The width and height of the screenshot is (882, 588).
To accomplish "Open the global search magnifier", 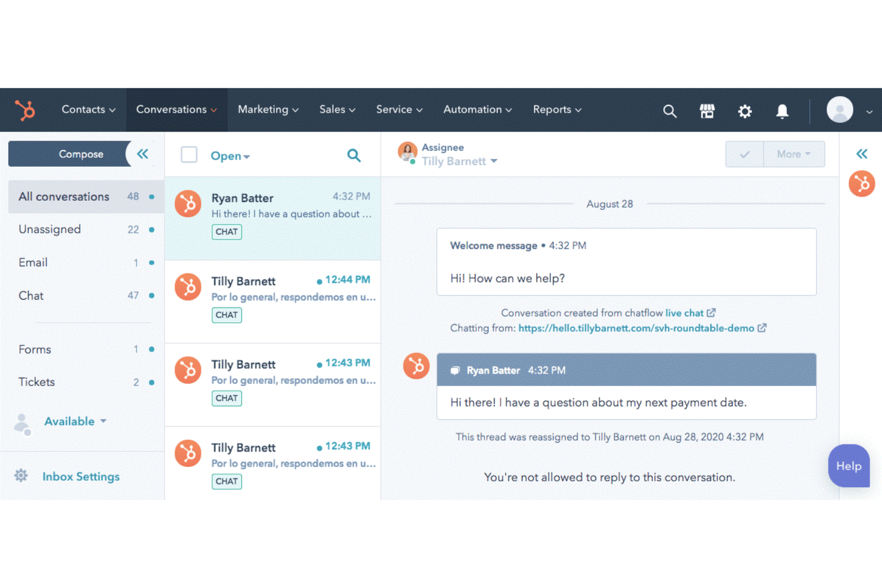I will pos(669,111).
